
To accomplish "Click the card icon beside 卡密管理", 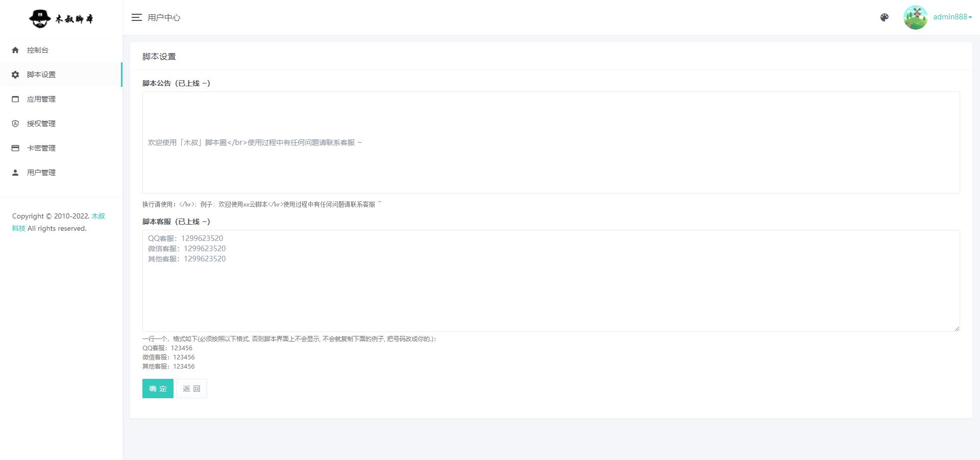I will pyautogui.click(x=15, y=148).
